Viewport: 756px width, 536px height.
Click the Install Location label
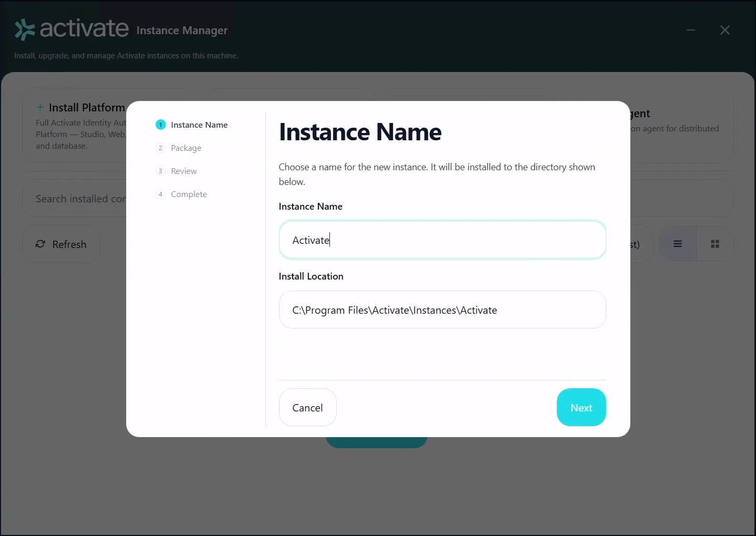pos(311,276)
